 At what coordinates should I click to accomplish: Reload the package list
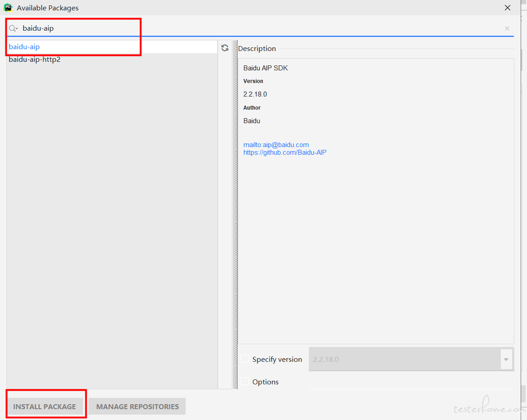225,48
